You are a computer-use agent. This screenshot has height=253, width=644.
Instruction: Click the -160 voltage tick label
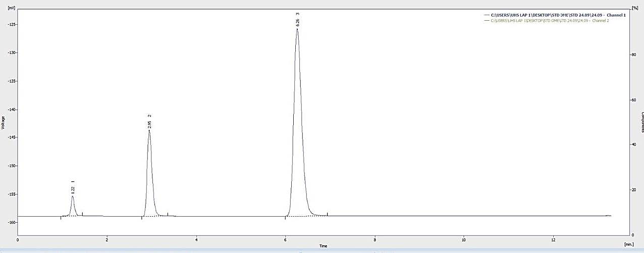tap(11, 222)
